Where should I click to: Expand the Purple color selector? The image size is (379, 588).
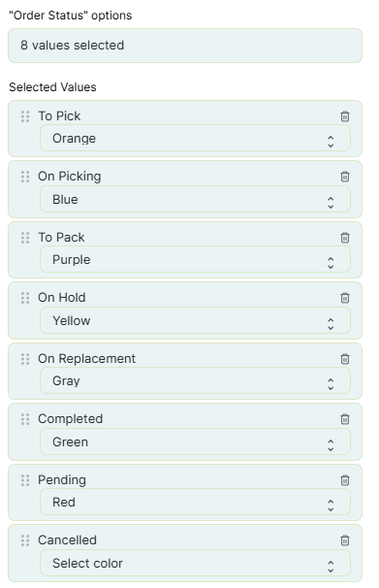click(x=195, y=259)
